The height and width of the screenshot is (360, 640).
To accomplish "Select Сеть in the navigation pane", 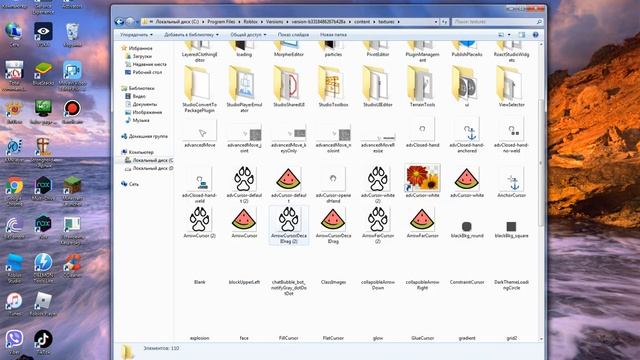I will [130, 184].
